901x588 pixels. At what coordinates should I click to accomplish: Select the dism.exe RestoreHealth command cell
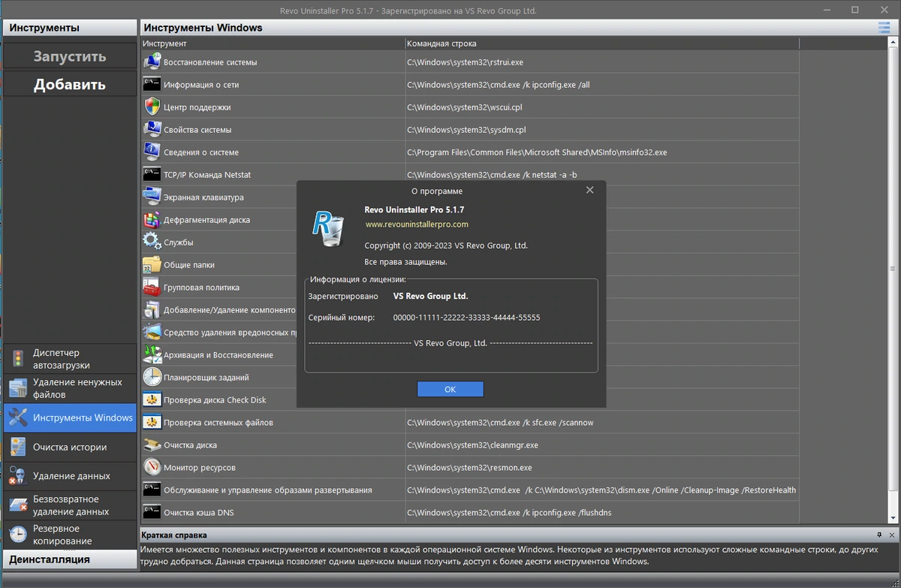602,490
